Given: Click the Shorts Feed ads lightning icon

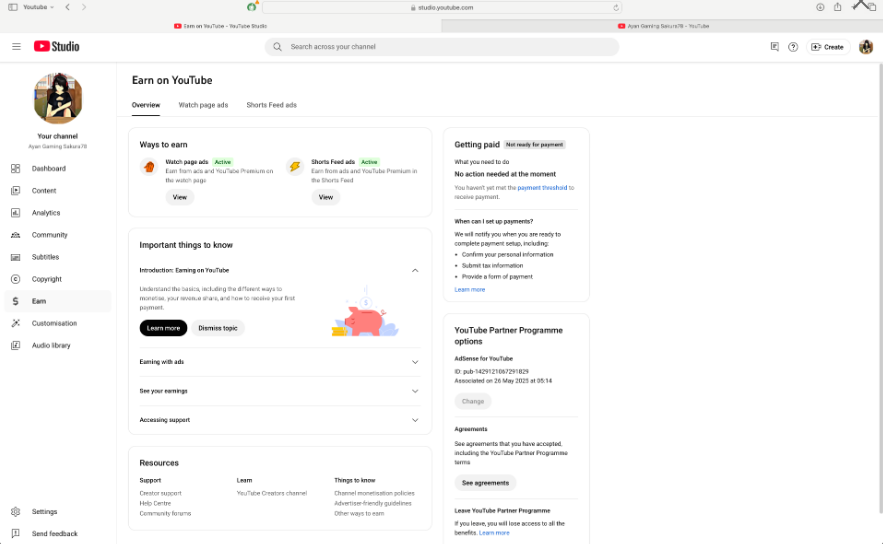Looking at the screenshot, I should 295,167.
